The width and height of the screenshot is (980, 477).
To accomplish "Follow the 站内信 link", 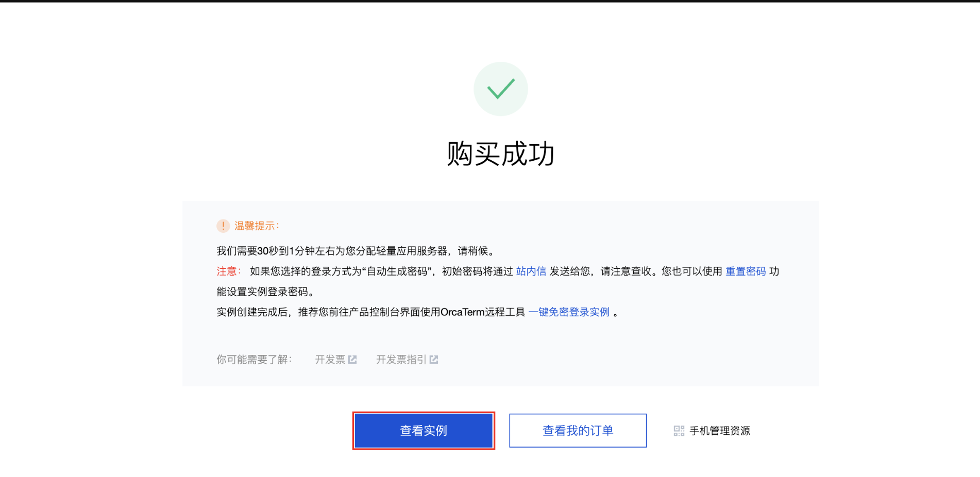I will [x=531, y=271].
